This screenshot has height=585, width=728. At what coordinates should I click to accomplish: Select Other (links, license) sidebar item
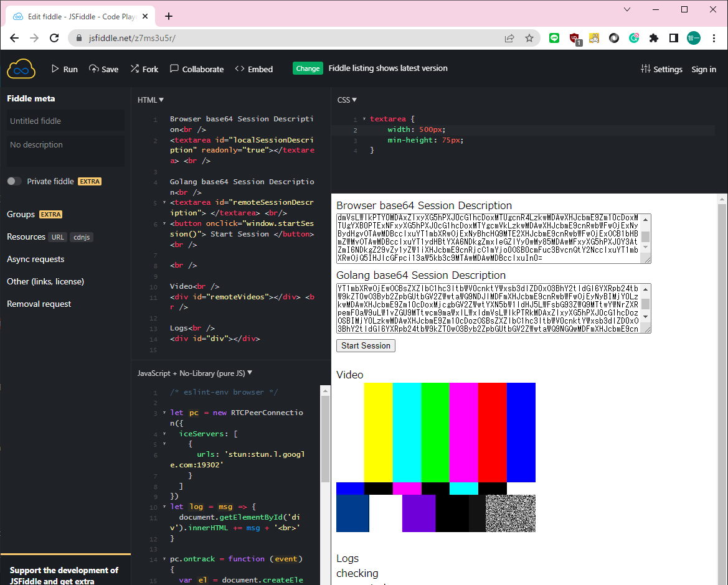pyautogui.click(x=45, y=281)
